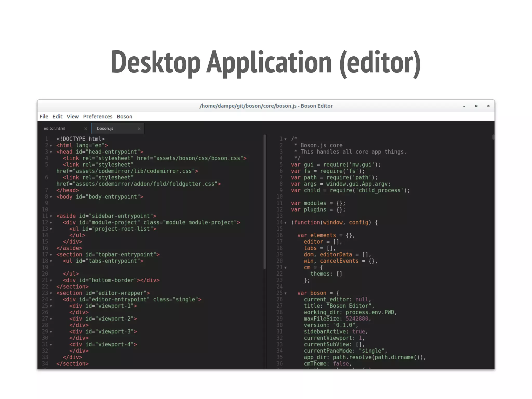Click the DOCTYPE html line
The width and height of the screenshot is (532, 399).
81,139
